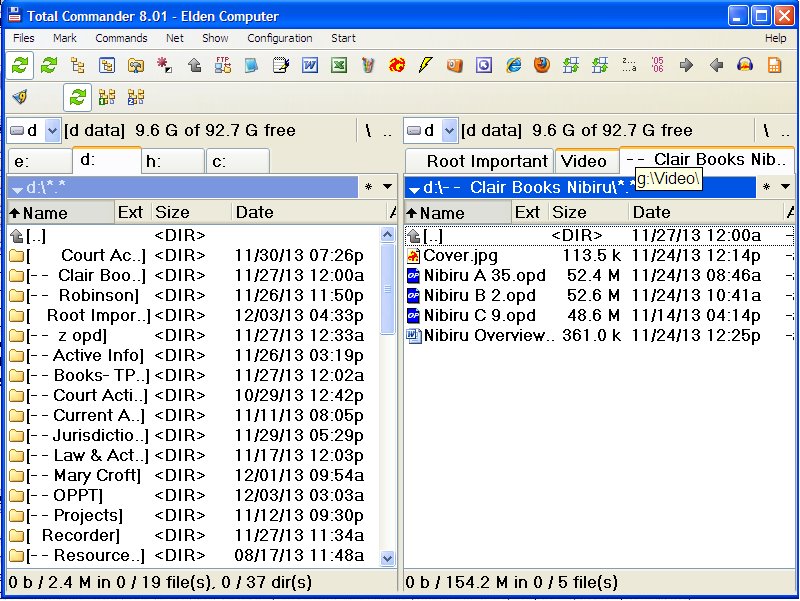Open the right panel drive dropdown
This screenshot has width=800, height=601.
click(x=449, y=131)
